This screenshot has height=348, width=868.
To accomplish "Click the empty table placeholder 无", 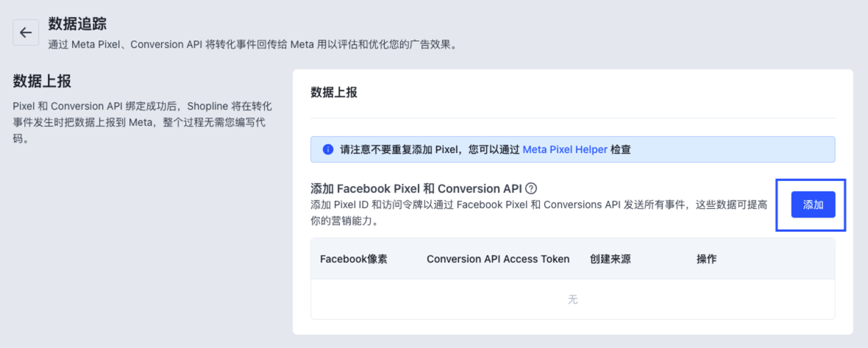I will pos(572,299).
